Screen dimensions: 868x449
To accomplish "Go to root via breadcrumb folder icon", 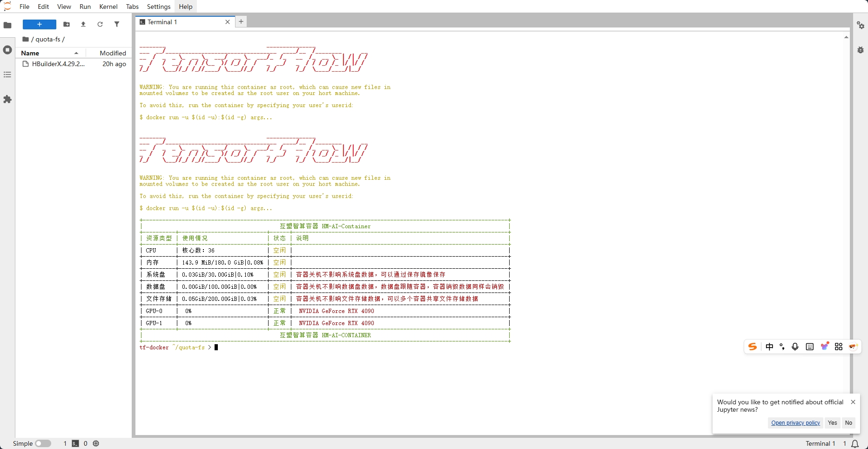I will coord(26,39).
